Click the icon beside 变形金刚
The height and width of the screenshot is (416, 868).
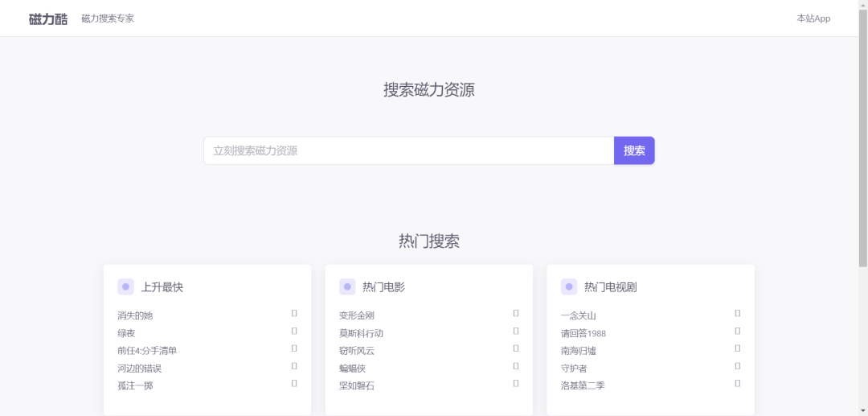(x=515, y=313)
